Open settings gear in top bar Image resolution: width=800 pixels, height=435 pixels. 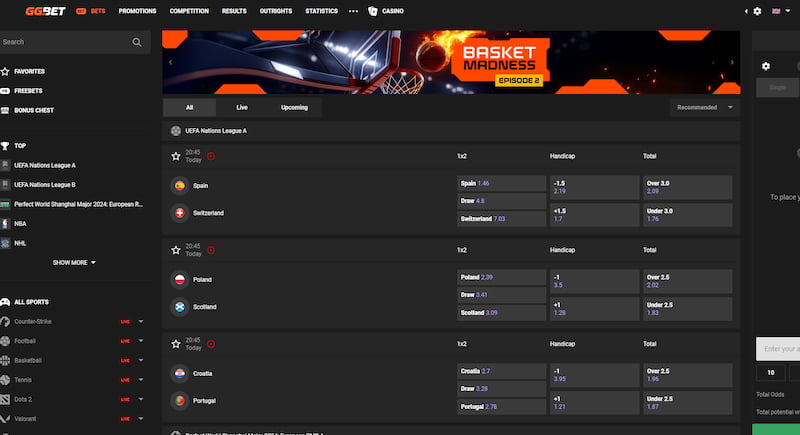coord(757,11)
